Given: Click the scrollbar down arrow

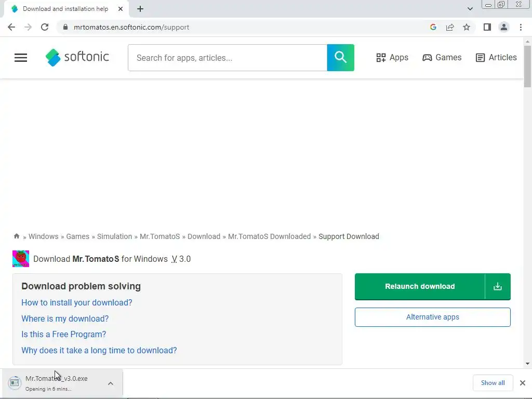Looking at the screenshot, I should 527,364.
